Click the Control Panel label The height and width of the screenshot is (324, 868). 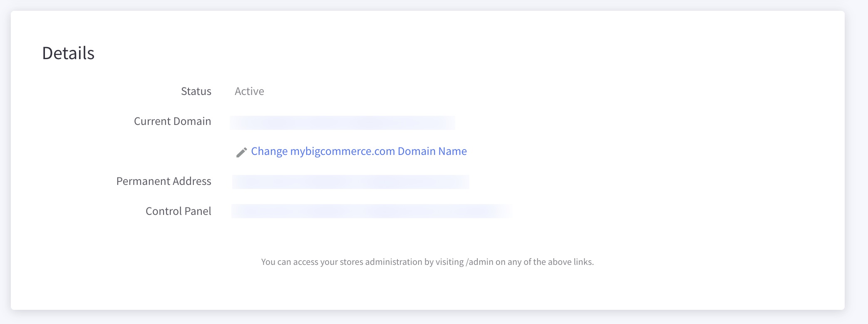pos(178,211)
